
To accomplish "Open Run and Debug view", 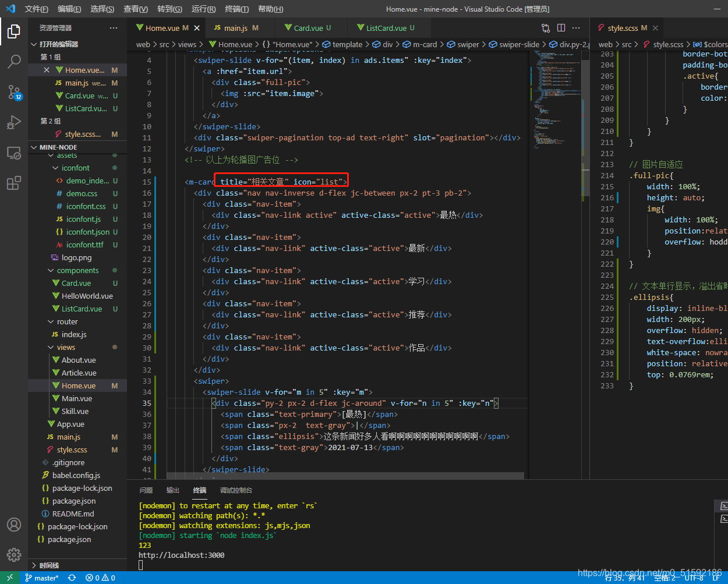I will click(14, 122).
